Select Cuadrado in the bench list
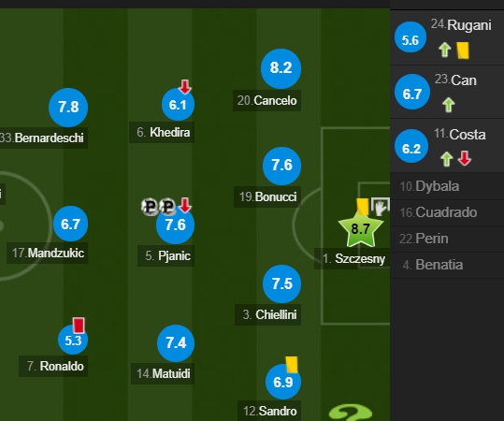Viewport: 504px width, 421px height. point(447,212)
